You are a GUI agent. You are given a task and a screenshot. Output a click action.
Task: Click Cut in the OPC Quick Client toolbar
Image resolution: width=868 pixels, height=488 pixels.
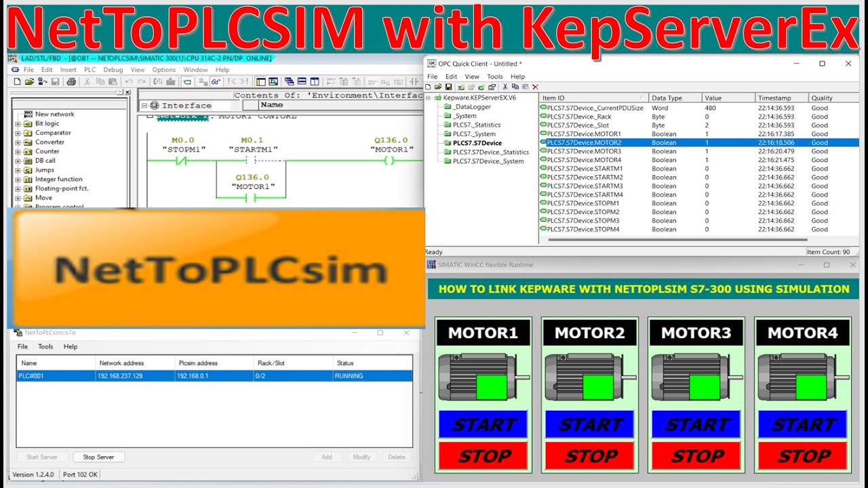(x=505, y=87)
